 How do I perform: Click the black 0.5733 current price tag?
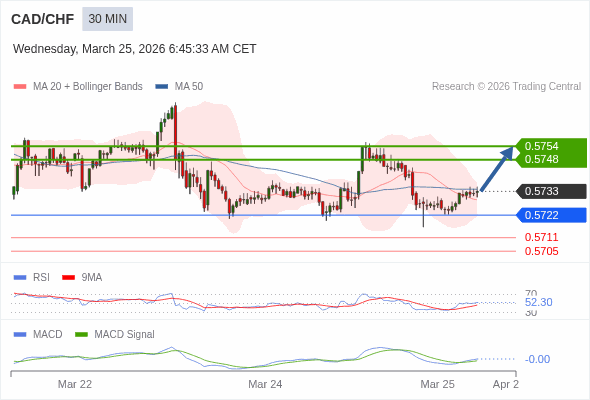pyautogui.click(x=552, y=191)
